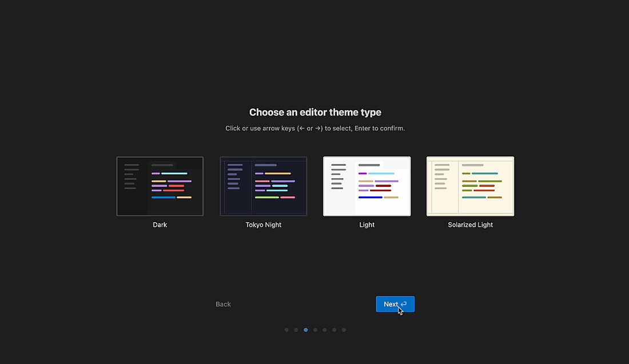Select the Tokyo Night theme thumbnail
This screenshot has width=629, height=364.
point(264,186)
